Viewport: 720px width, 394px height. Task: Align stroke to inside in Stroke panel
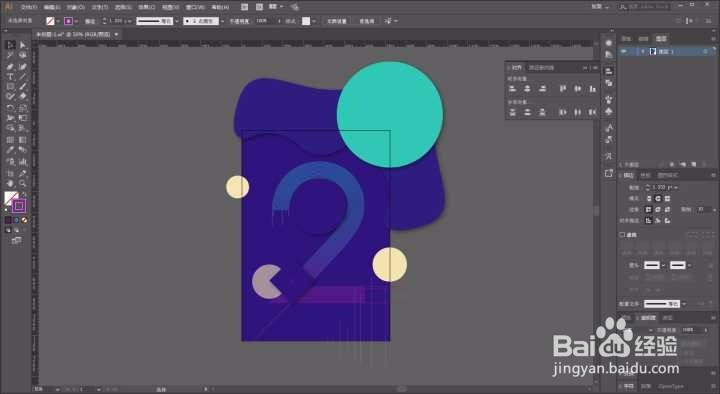(658, 220)
